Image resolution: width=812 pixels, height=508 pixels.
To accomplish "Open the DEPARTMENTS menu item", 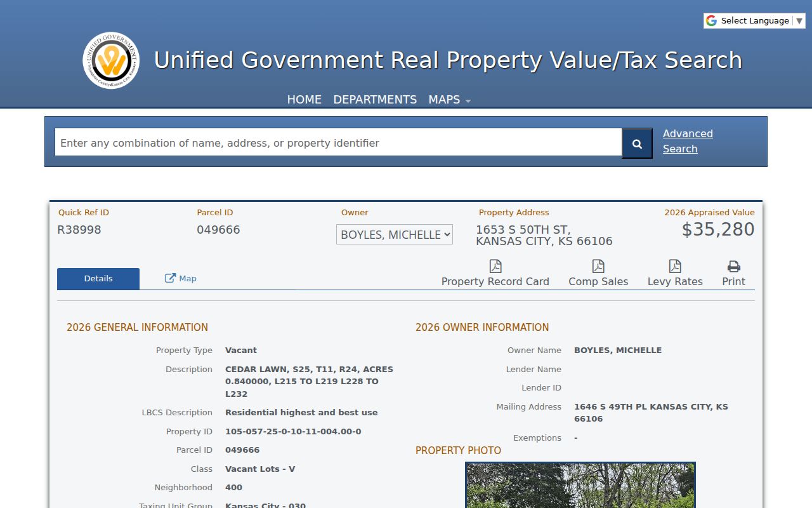I will click(375, 100).
